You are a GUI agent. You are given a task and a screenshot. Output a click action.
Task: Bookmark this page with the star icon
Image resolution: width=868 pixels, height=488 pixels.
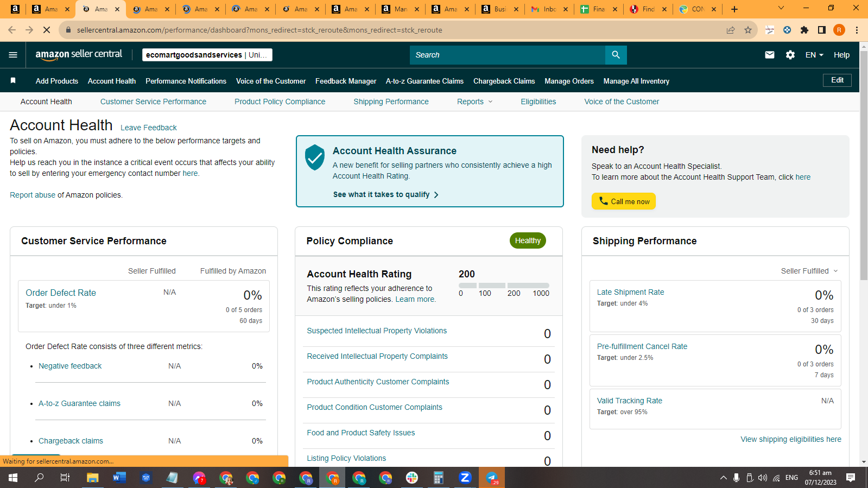coord(748,30)
